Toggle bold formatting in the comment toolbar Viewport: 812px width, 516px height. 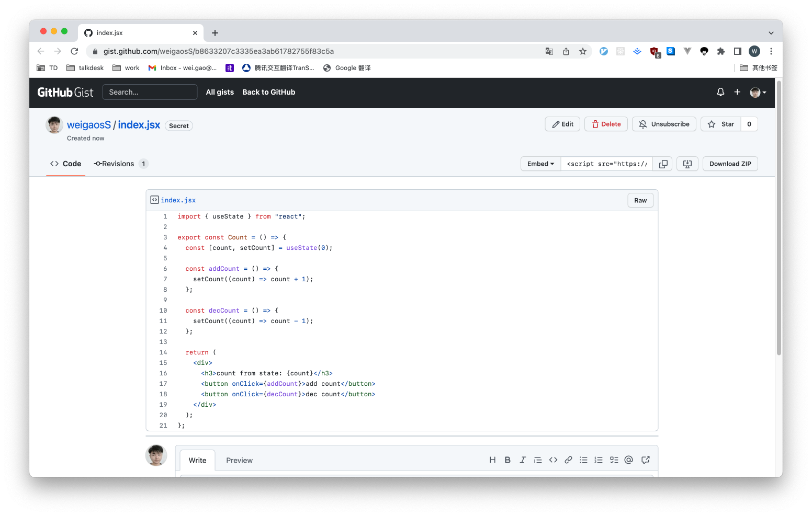pos(507,460)
